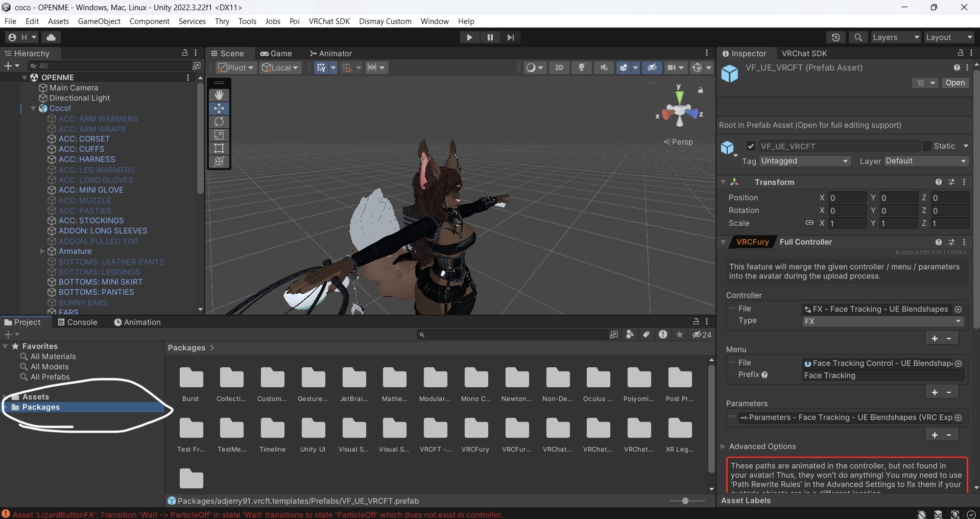This screenshot has height=519, width=980.
Task: Open Undo History icon
Action: tap(836, 37)
